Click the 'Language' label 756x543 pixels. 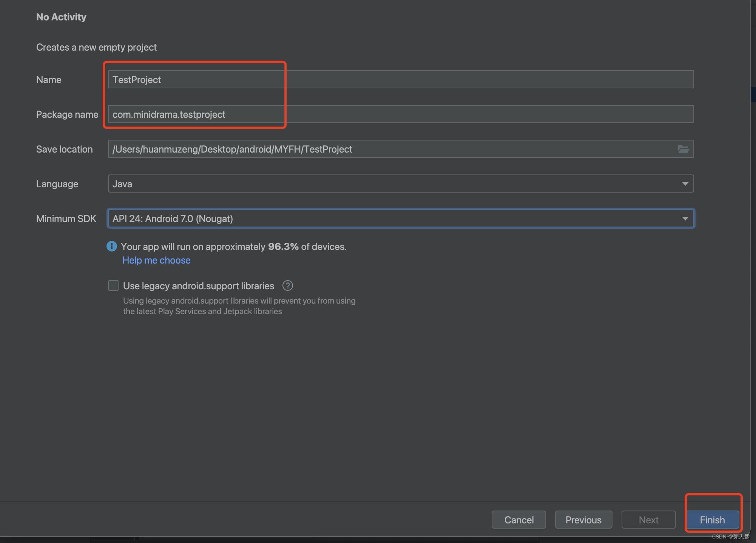pyautogui.click(x=57, y=184)
